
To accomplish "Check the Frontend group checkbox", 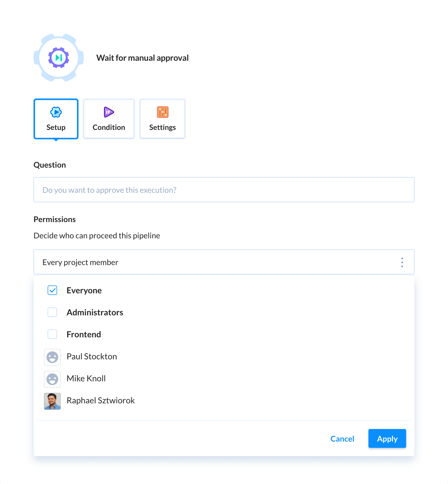I will (52, 334).
